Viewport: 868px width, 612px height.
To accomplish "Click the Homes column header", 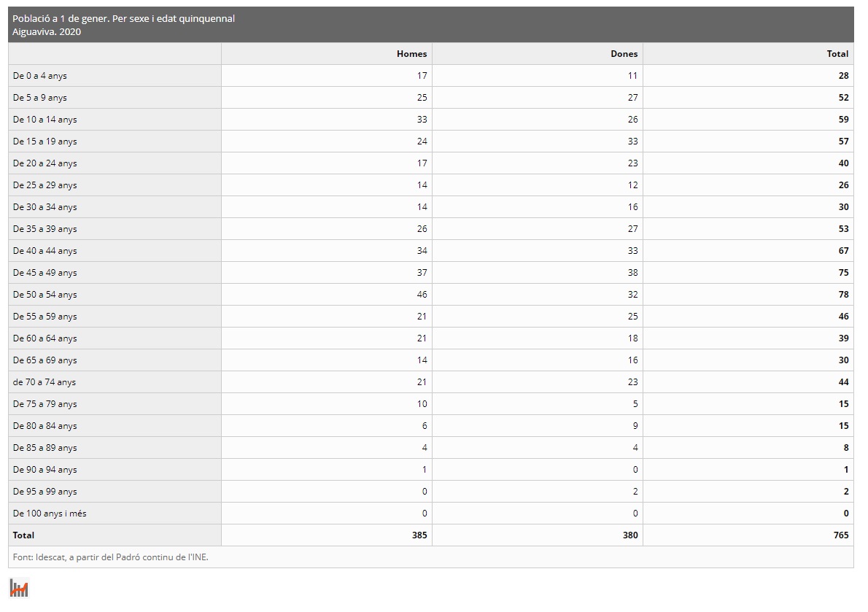I will [411, 54].
